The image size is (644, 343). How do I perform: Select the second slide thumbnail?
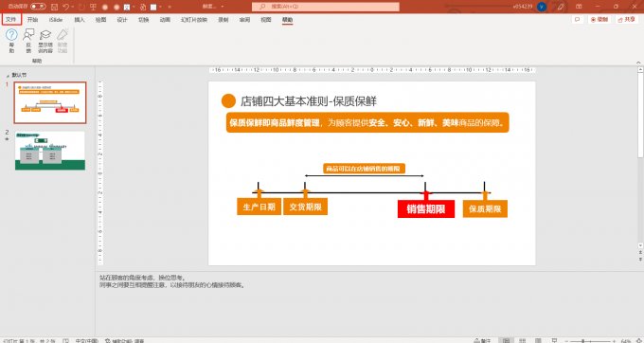(50, 151)
